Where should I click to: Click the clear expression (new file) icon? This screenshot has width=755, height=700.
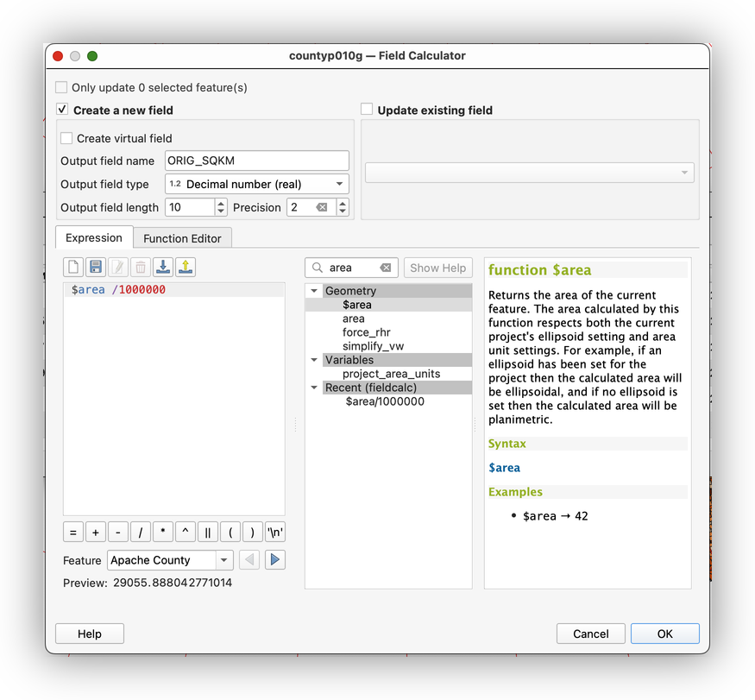point(73,268)
